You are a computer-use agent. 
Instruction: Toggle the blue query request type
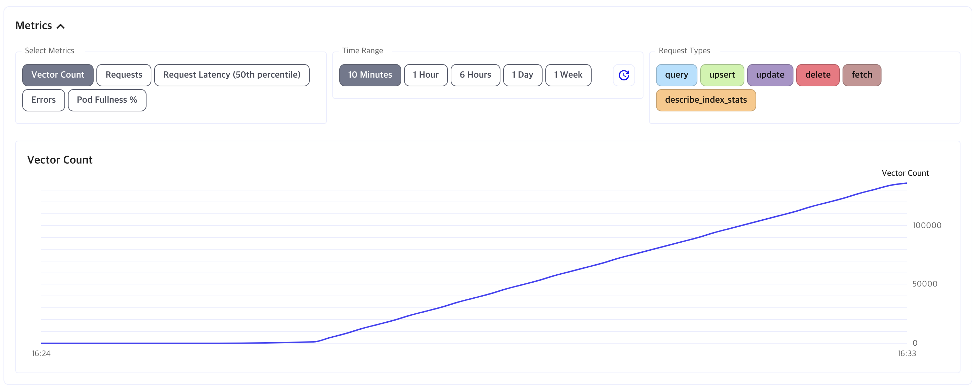pos(677,75)
